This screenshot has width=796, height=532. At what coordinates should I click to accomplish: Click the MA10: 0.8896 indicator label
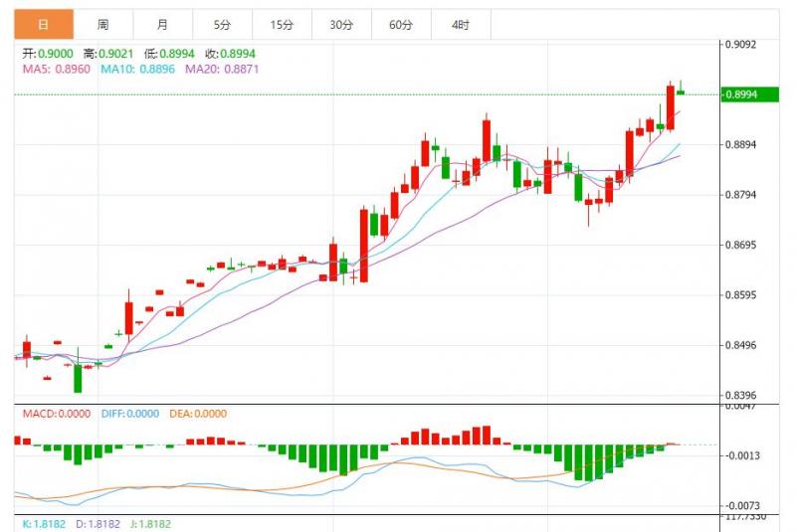coord(137,69)
